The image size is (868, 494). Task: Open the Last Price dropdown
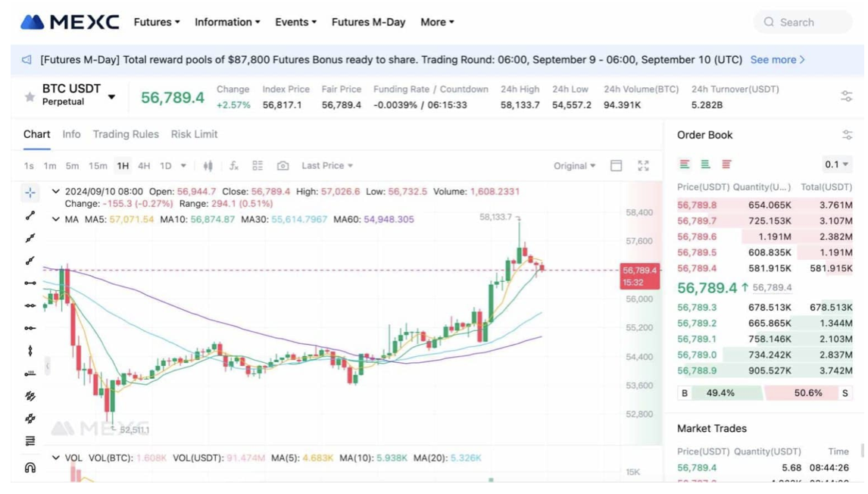[326, 166]
